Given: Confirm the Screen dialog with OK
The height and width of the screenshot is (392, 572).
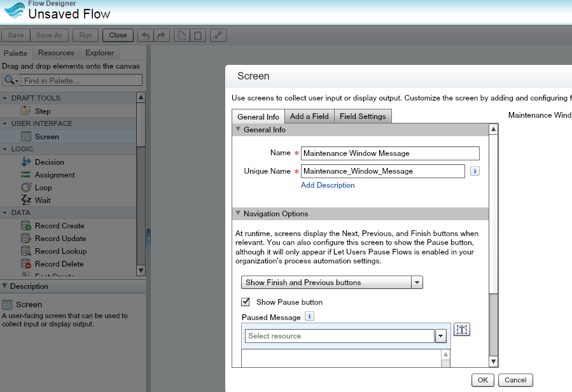Looking at the screenshot, I should pos(482,380).
